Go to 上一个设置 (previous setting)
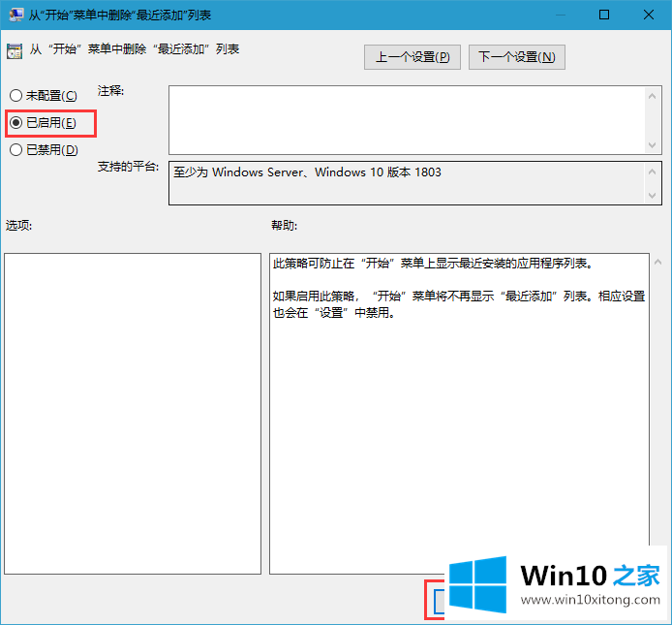Image resolution: width=672 pixels, height=625 pixels. point(412,57)
